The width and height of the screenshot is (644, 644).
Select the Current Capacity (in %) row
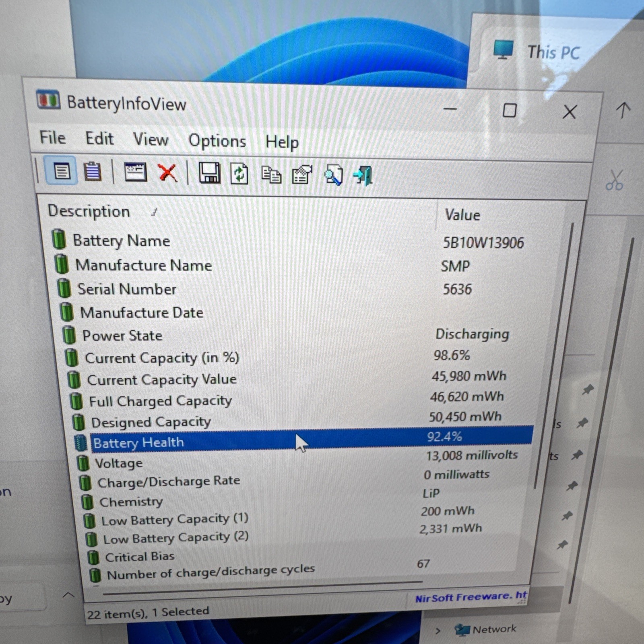(298, 357)
